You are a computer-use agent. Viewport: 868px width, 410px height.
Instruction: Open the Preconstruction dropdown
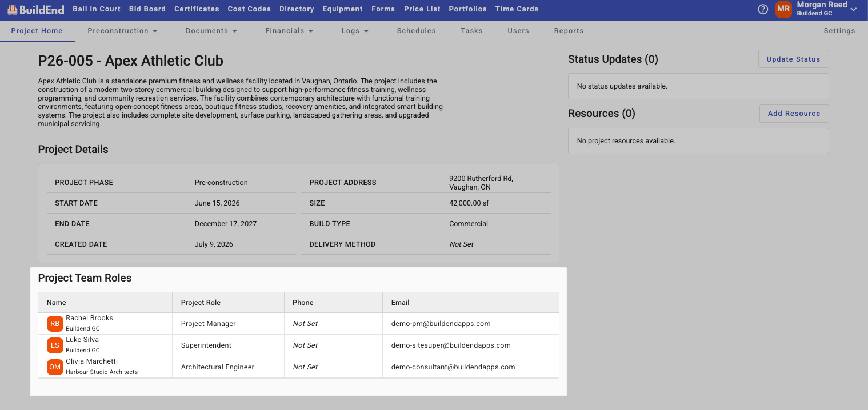(x=122, y=31)
